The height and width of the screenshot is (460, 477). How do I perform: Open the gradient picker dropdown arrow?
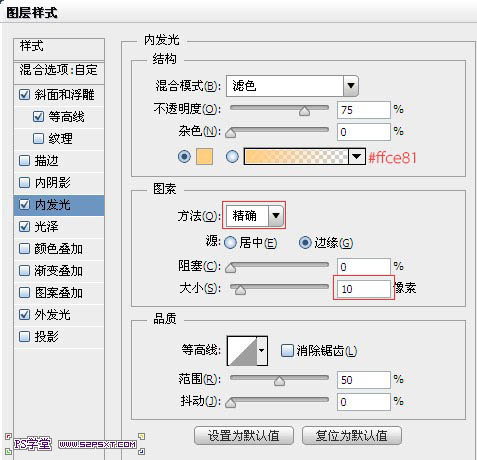pyautogui.click(x=357, y=156)
